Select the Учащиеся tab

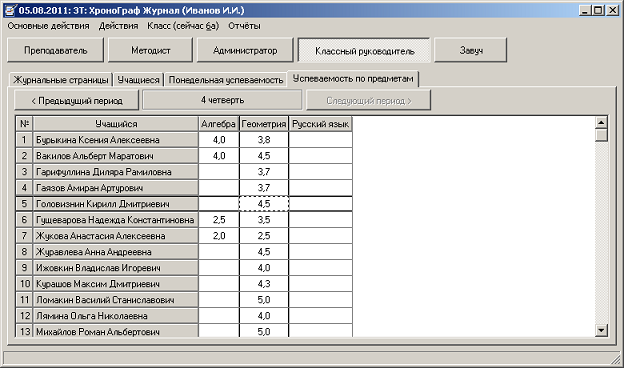pyautogui.click(x=138, y=80)
